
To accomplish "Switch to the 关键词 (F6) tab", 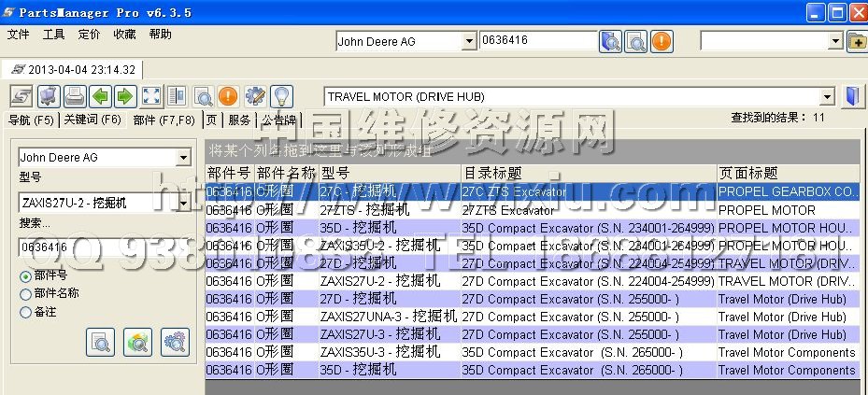I will pos(92,120).
